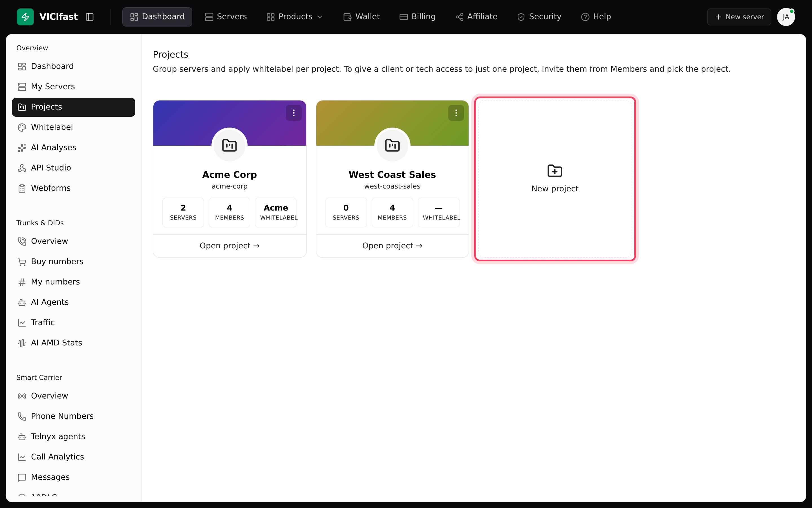Open Call Analytics page
812x508 pixels.
tap(74, 457)
